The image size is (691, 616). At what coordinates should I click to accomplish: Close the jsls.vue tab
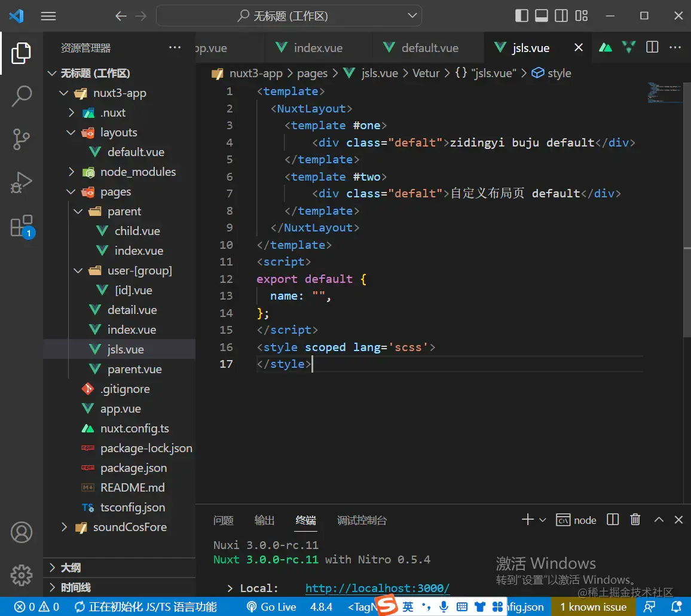click(x=579, y=48)
